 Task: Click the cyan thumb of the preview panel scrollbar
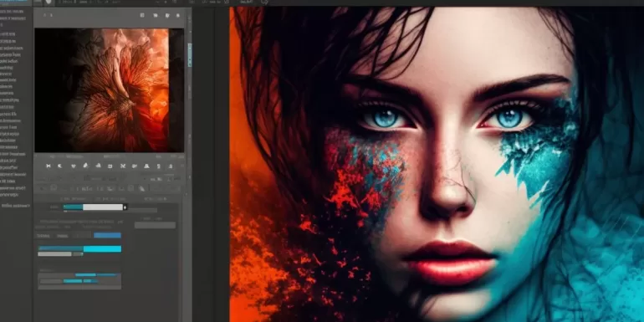tap(190, 54)
